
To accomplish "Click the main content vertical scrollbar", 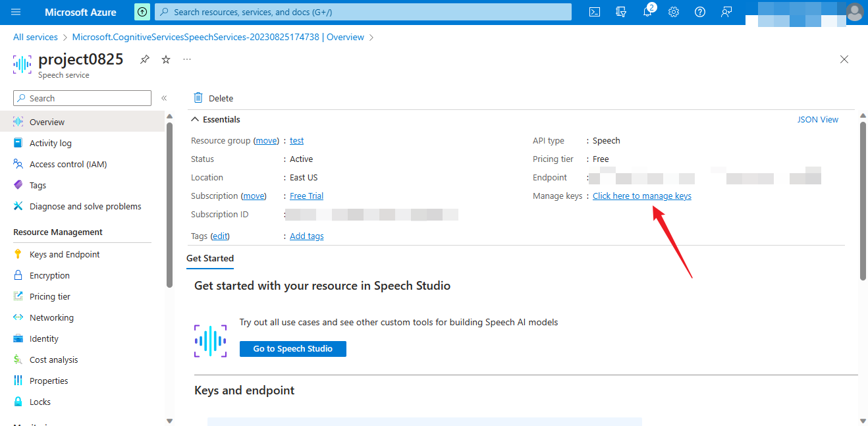I will pyautogui.click(x=863, y=201).
